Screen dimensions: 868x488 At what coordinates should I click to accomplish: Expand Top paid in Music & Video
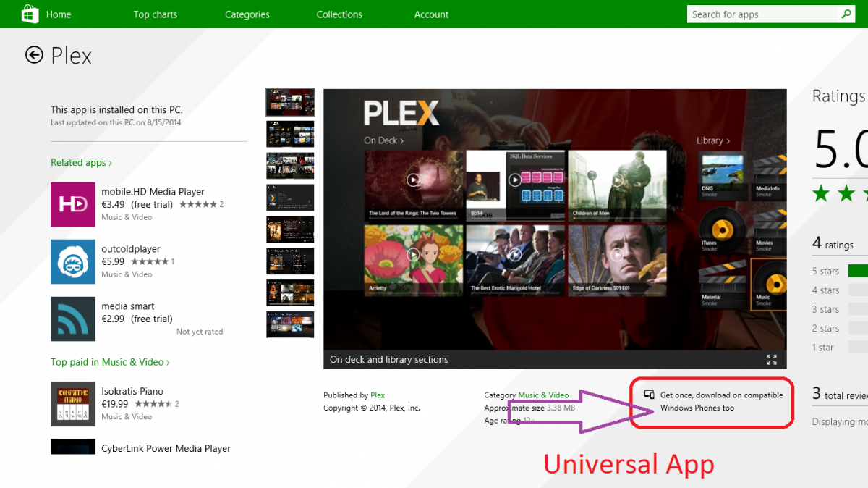110,362
